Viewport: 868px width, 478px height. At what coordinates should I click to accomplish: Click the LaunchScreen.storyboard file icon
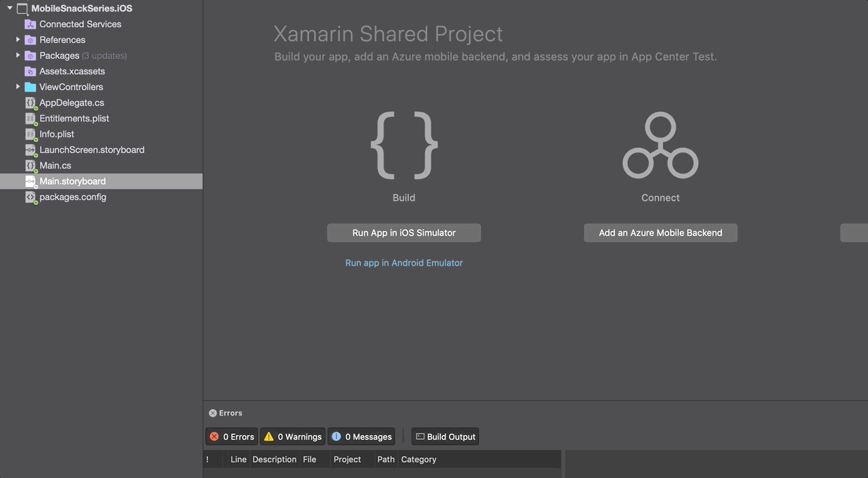30,150
